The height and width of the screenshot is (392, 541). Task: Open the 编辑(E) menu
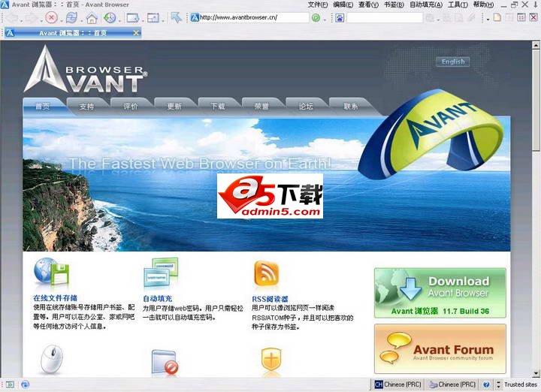(x=343, y=5)
